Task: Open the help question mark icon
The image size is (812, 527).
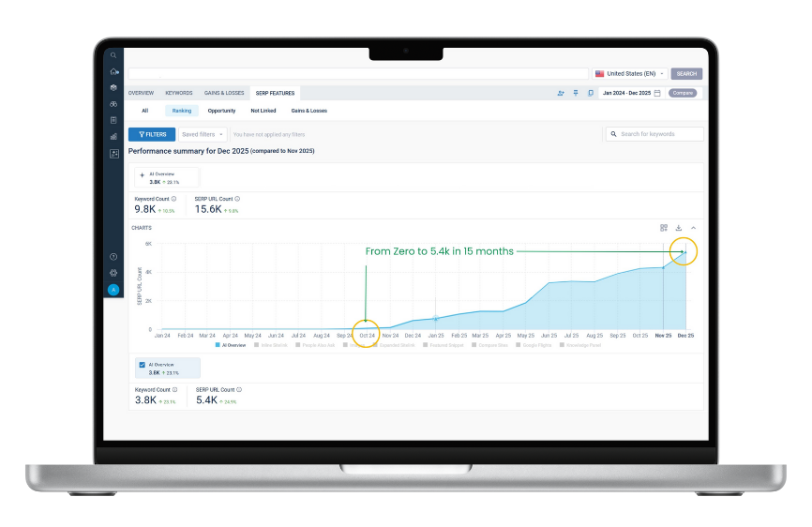Action: click(x=113, y=257)
